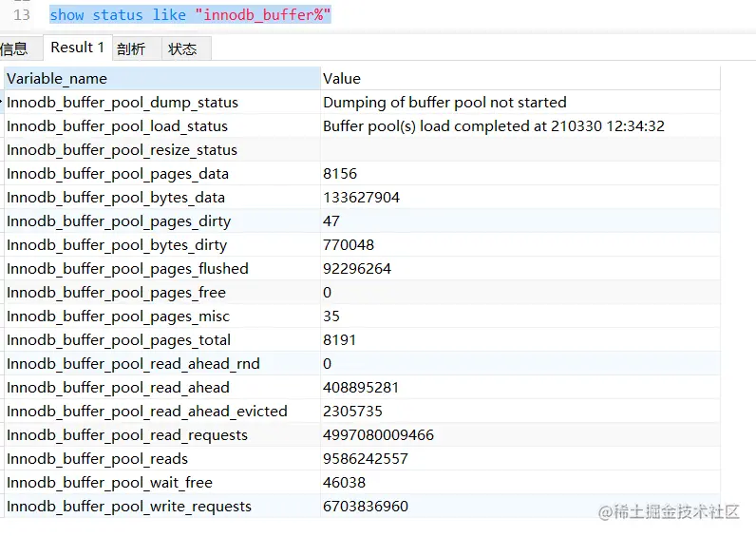Screen dimensions: 756x537
Task: Click line number 13 in the editor gutter
Action: coord(22,15)
